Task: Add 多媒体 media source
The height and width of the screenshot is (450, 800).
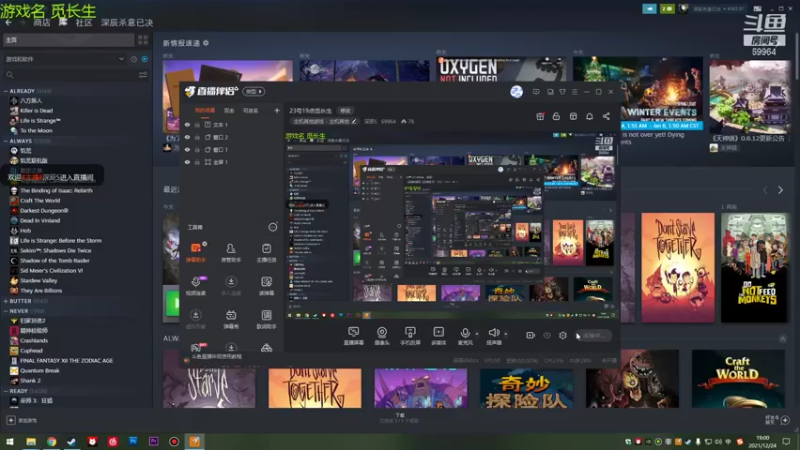Action: [x=438, y=336]
